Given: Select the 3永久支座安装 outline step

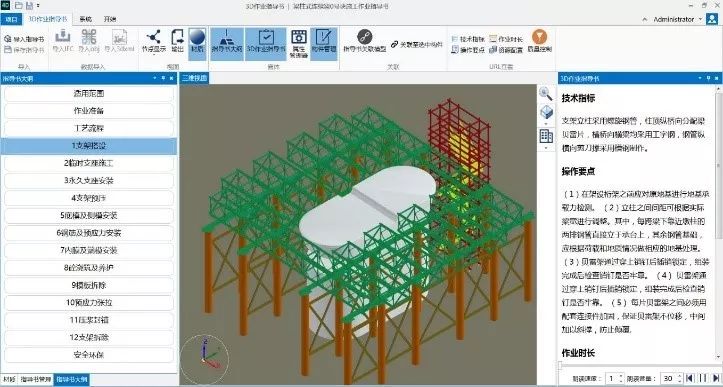Looking at the screenshot, I should tap(89, 180).
